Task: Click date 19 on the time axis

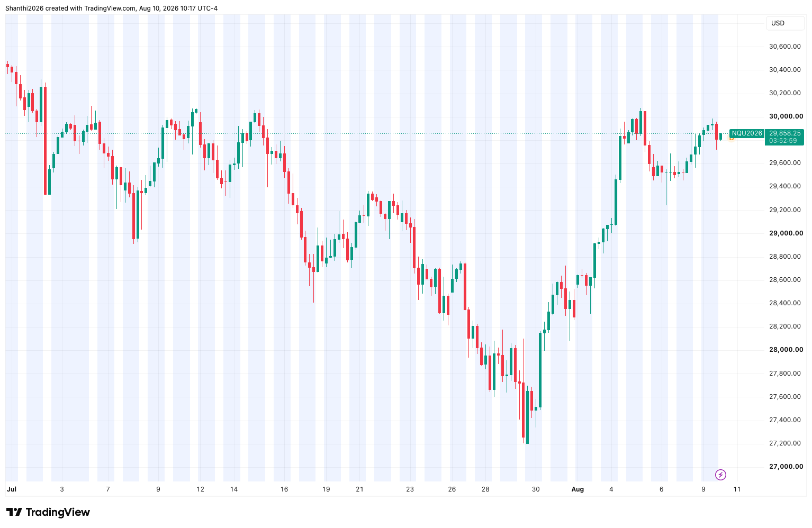Action: click(326, 489)
